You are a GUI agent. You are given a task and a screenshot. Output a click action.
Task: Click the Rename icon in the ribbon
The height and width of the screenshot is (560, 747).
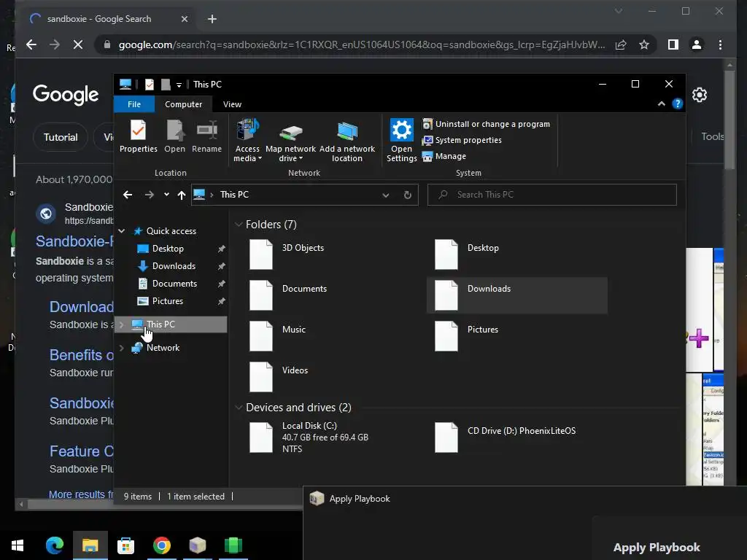pos(206,136)
